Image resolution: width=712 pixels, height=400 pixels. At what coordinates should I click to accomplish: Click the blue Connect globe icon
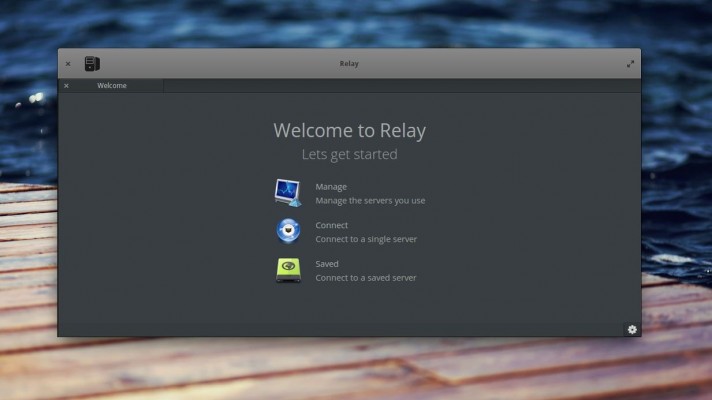pyautogui.click(x=288, y=231)
